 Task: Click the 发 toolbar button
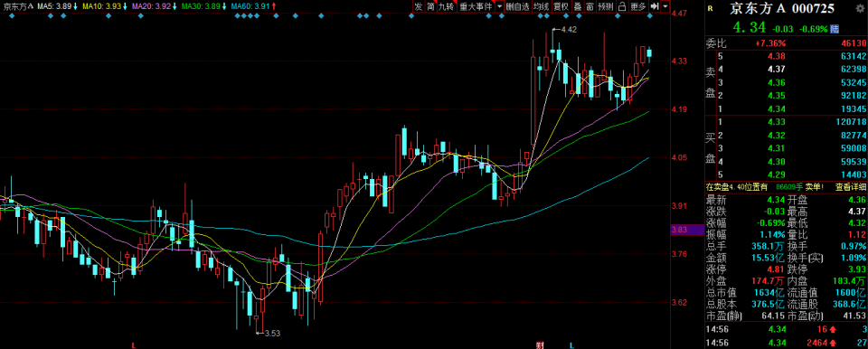point(418,6)
